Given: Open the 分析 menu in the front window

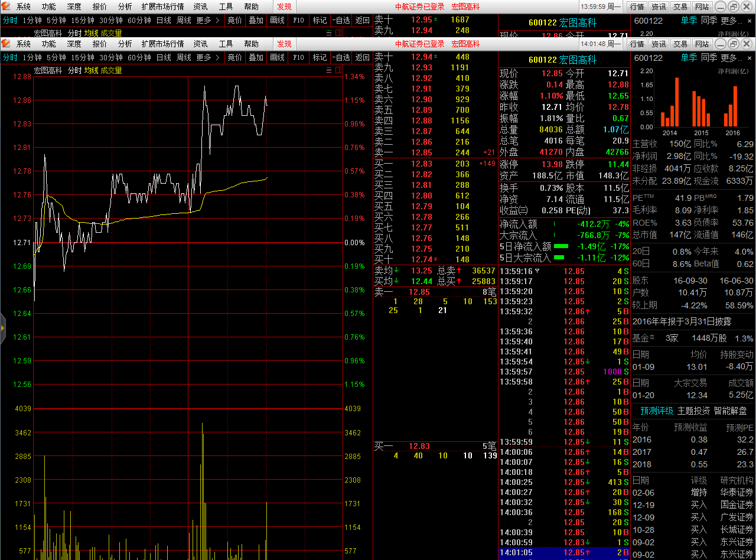Looking at the screenshot, I should pyautogui.click(x=125, y=44).
